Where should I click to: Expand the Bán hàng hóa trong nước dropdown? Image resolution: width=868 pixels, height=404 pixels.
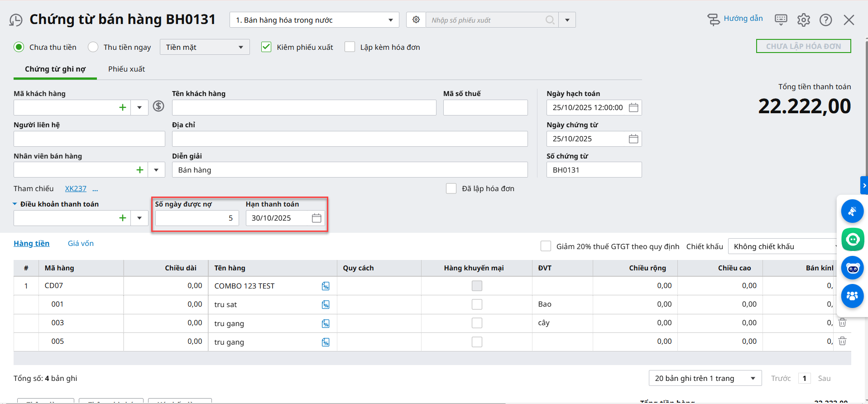pos(314,20)
